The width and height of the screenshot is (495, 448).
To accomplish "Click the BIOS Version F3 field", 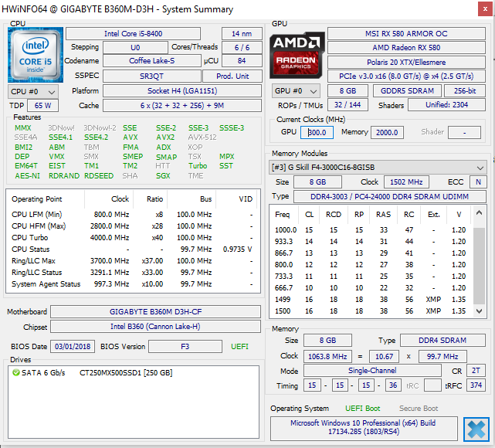I will coord(185,346).
